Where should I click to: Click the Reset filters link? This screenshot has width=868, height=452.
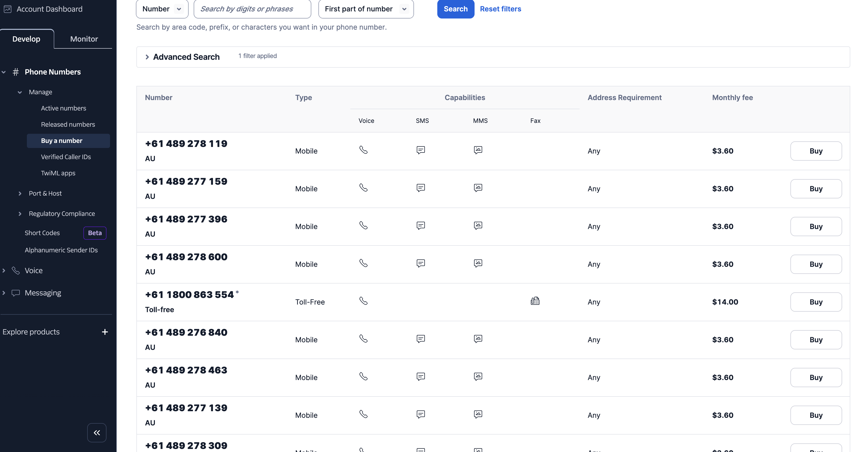[x=500, y=9]
